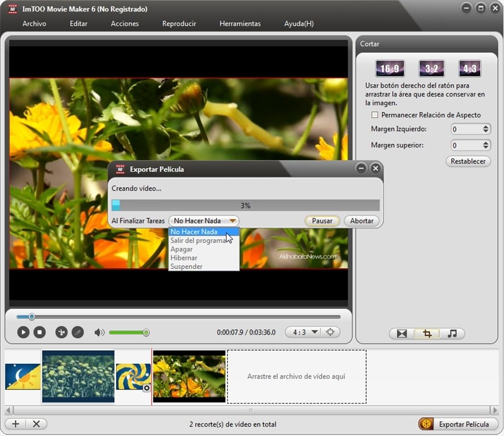Choose Suspender from the list
The height and width of the screenshot is (436, 504).
click(204, 267)
